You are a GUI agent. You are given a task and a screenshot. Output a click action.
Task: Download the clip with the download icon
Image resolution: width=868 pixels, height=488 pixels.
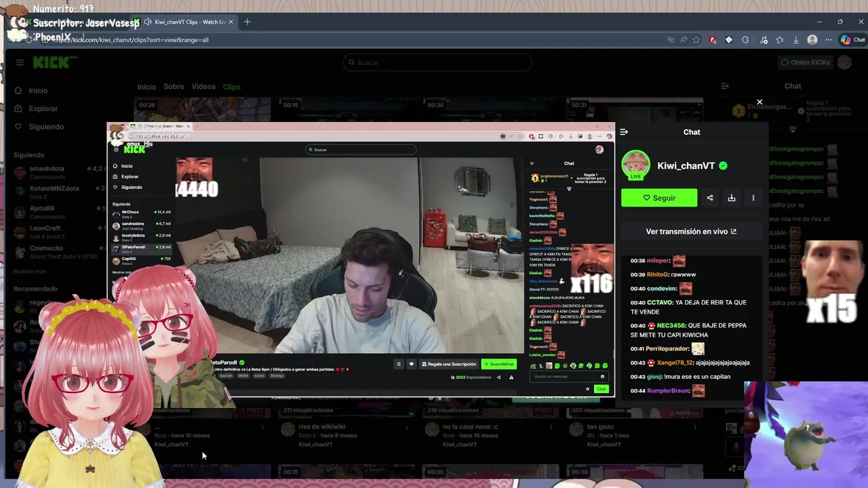click(x=732, y=198)
